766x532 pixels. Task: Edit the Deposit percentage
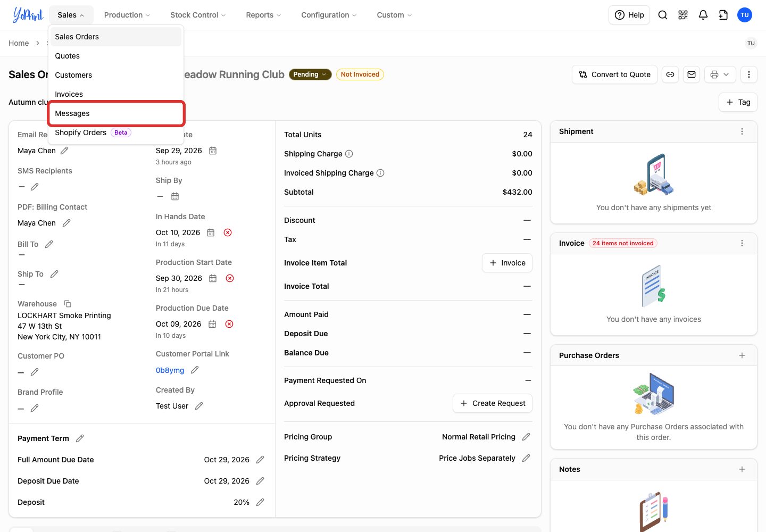pos(260,502)
